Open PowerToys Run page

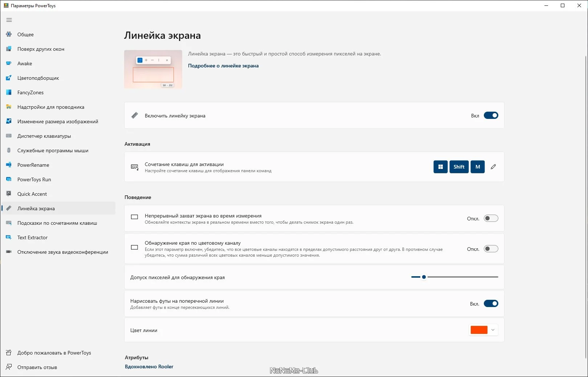[x=59, y=179]
